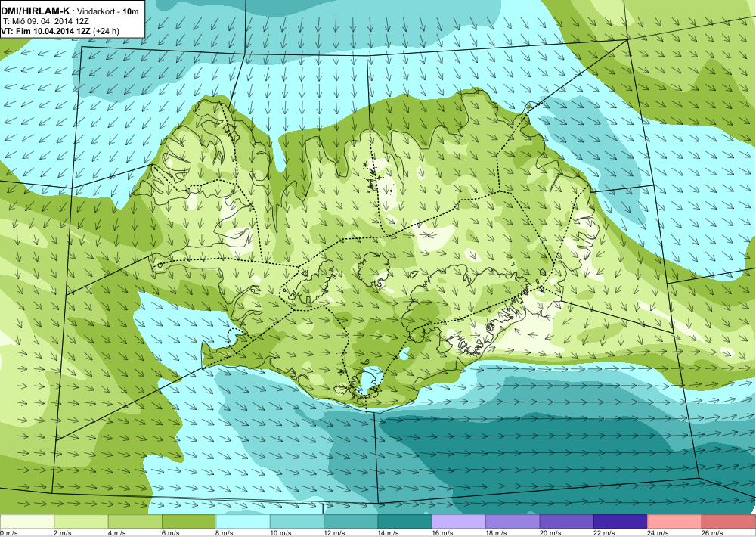Image resolution: width=756 pixels, height=537 pixels.
Task: Click the '(+24 h)' forecast offset text
Action: (x=106, y=31)
